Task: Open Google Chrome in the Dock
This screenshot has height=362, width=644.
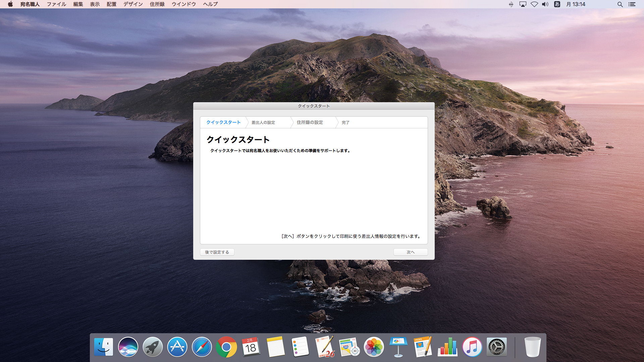Action: [226, 347]
